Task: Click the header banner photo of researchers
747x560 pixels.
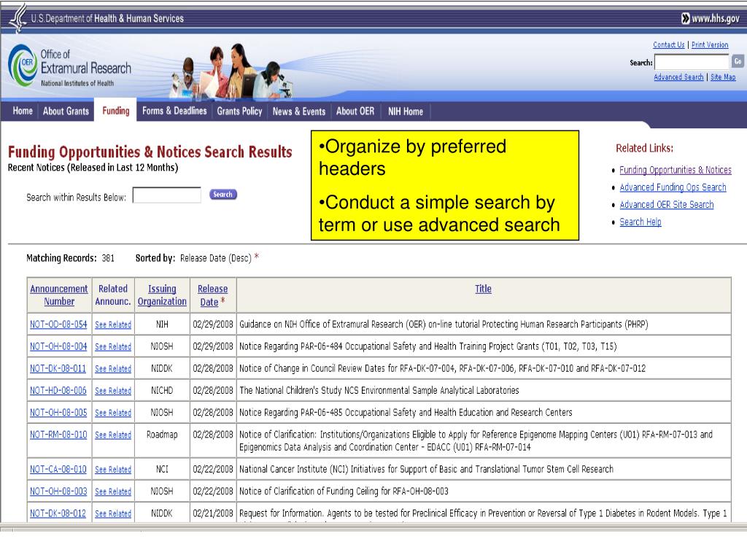Action: coord(233,71)
